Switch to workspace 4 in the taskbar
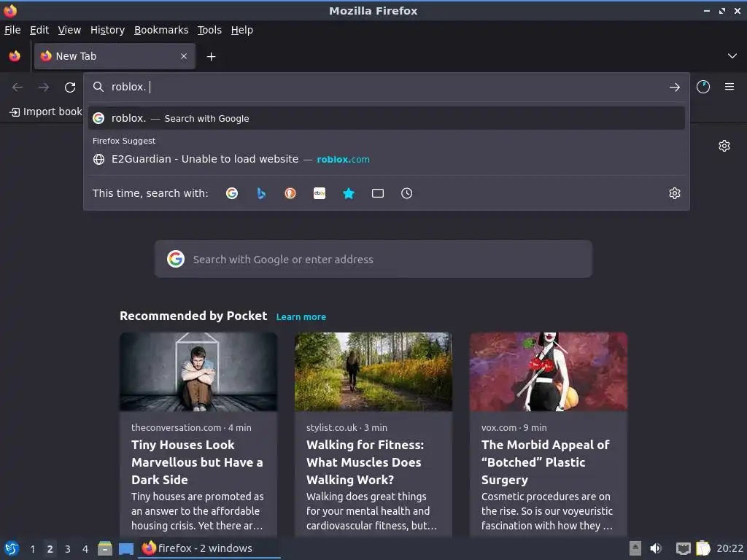 coord(85,549)
